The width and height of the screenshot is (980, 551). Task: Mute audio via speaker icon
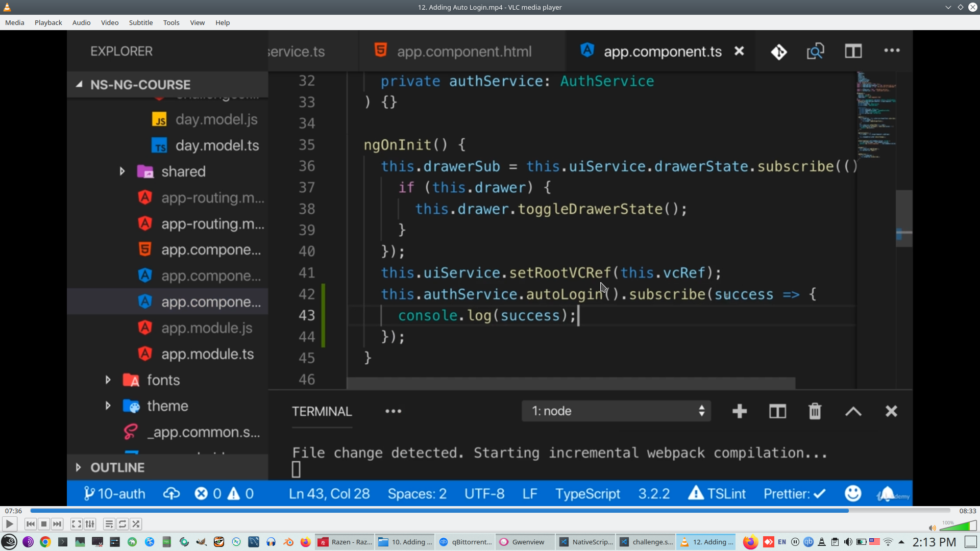click(932, 528)
